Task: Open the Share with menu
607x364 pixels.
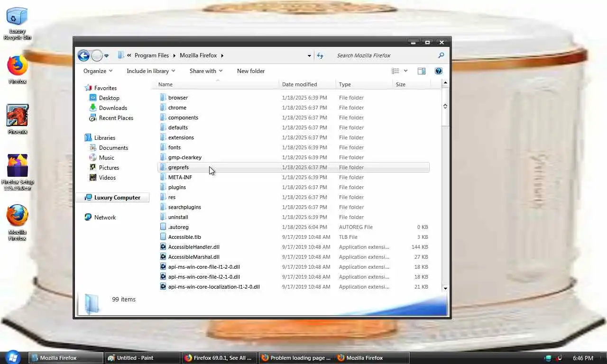Action: pyautogui.click(x=206, y=71)
